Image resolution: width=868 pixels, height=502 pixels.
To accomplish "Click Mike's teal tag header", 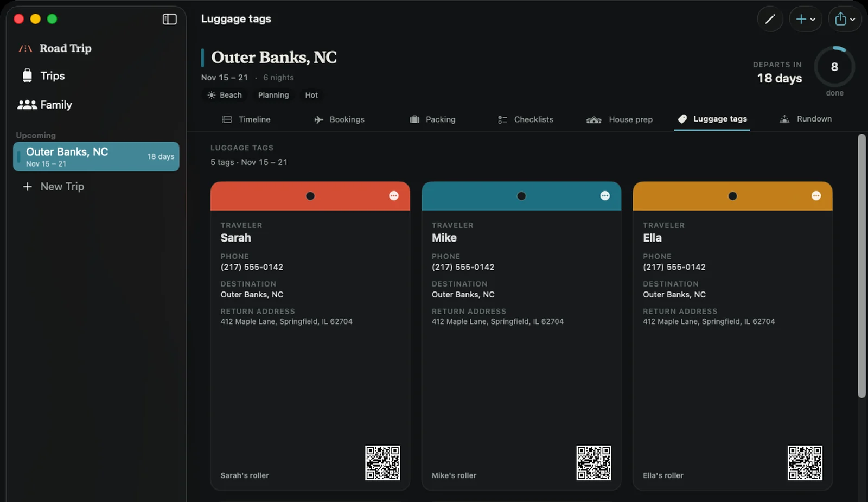I will (521, 196).
